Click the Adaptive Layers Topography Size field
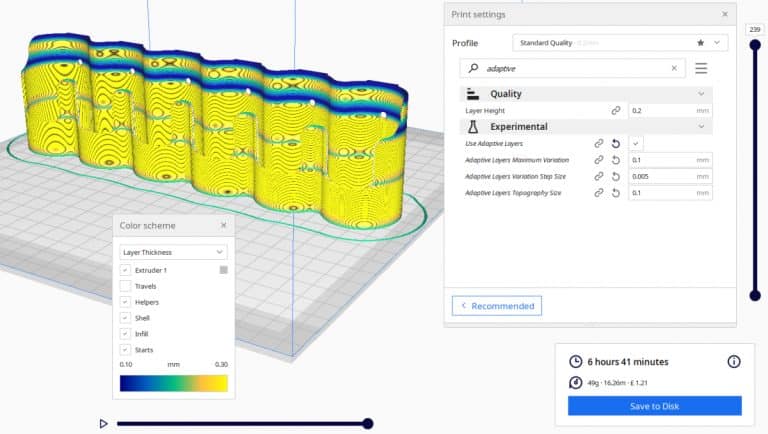Screen dimensions: 768x434 tap(670, 193)
